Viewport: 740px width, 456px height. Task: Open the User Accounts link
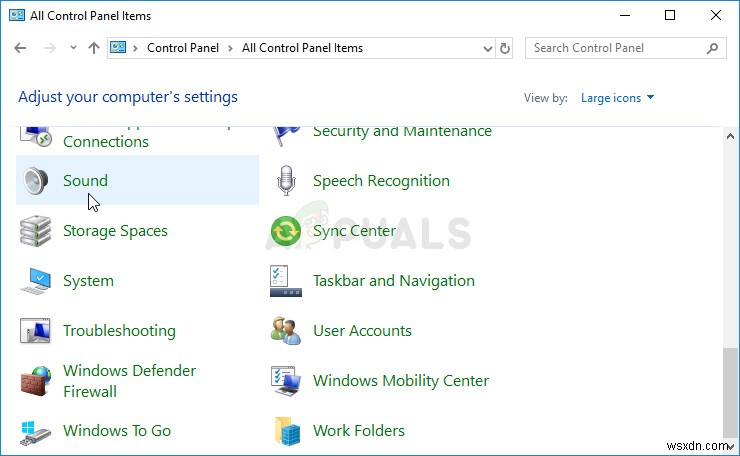tap(362, 330)
